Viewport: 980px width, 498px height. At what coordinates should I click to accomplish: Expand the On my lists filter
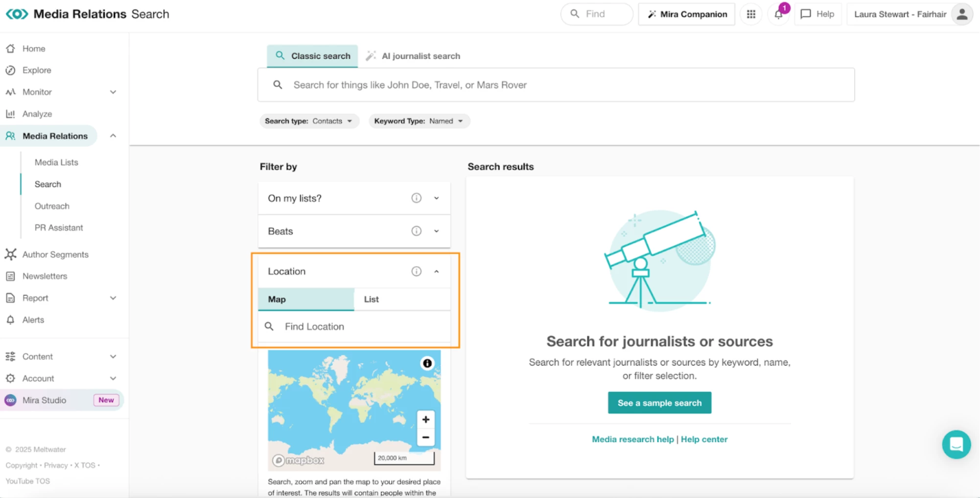(x=436, y=198)
